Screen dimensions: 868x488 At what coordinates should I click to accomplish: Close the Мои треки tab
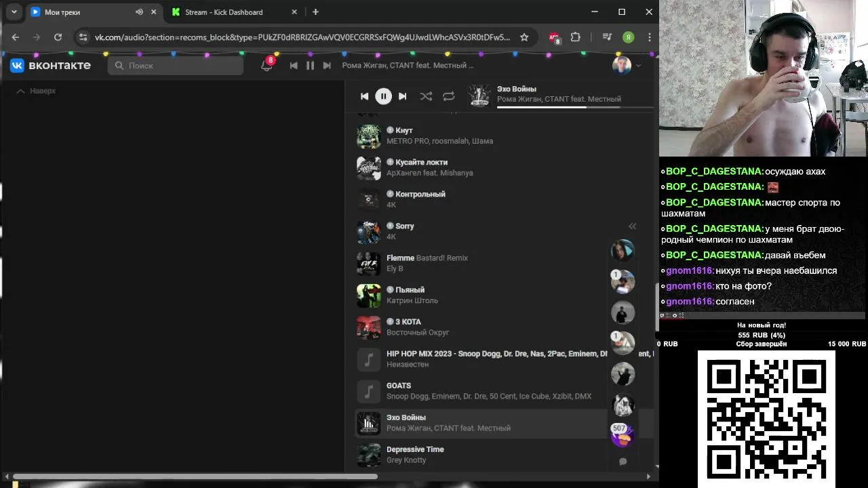click(x=154, y=12)
